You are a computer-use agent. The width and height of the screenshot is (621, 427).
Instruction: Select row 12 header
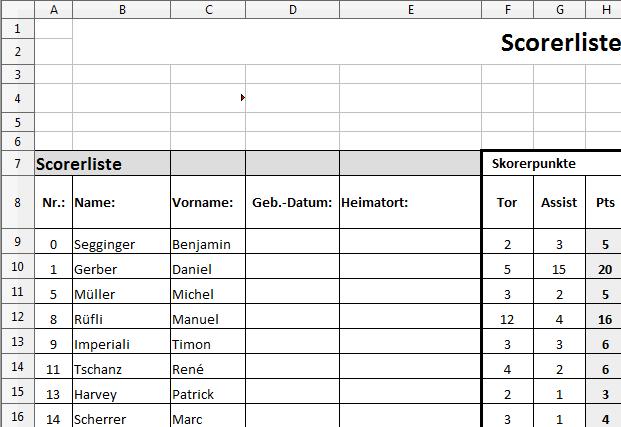[17, 319]
